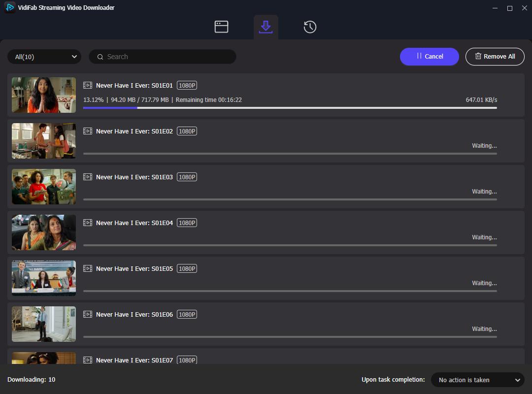Click the 647.01 KB/s speed value
532x394 pixels.
(x=481, y=100)
